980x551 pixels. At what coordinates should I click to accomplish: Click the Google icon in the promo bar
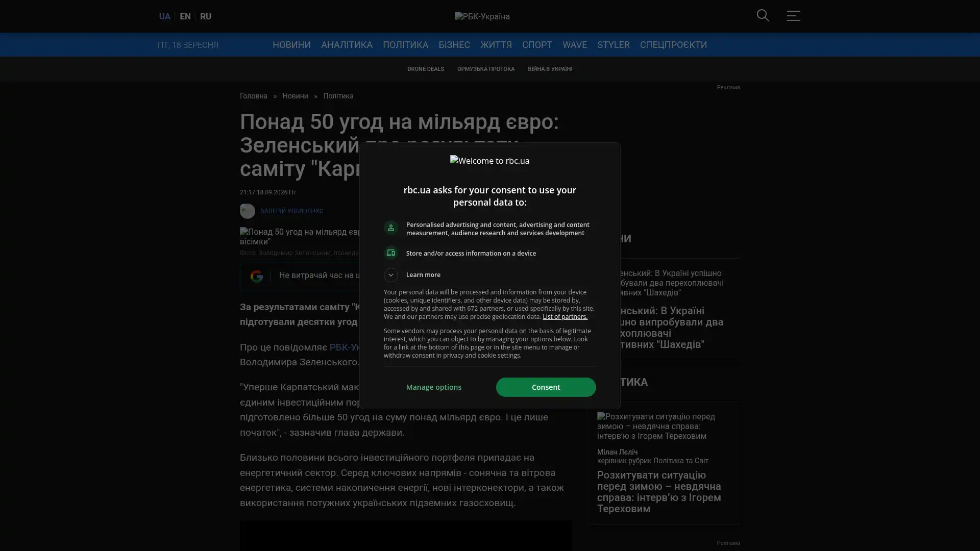(x=257, y=276)
